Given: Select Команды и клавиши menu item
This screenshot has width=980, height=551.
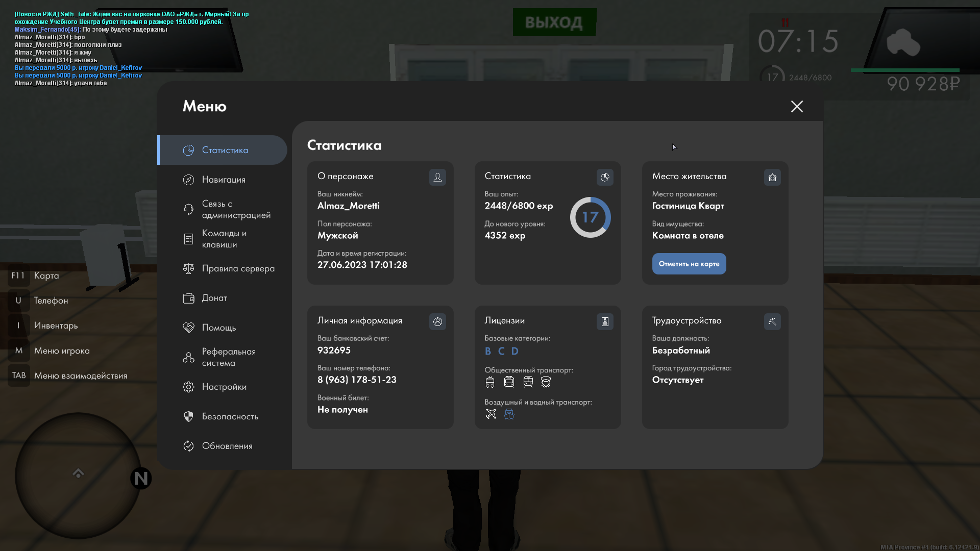Looking at the screenshot, I should (224, 239).
